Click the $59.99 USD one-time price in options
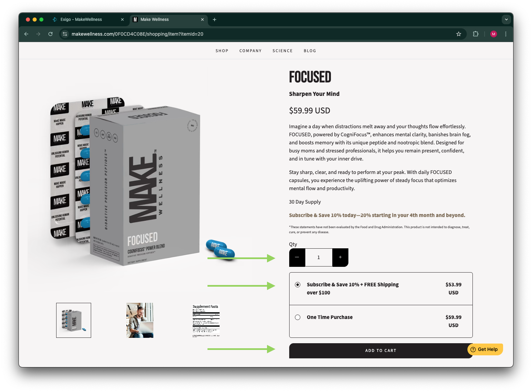Viewport: 532px width, 392px height. coord(453,321)
